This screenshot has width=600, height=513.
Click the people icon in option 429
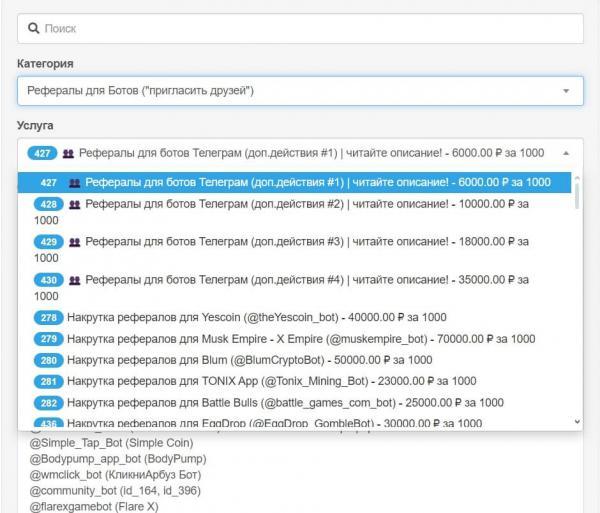coord(74,242)
